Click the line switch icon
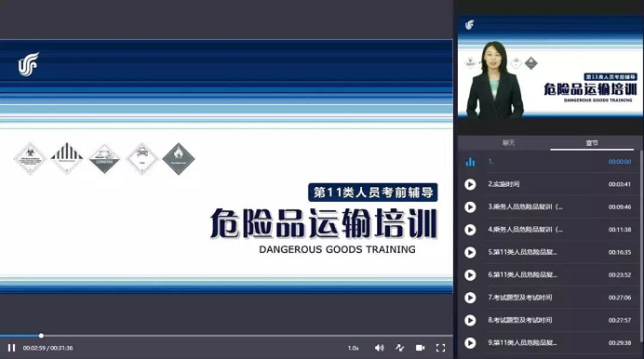Screen dimensions: 644x359 [399, 348]
